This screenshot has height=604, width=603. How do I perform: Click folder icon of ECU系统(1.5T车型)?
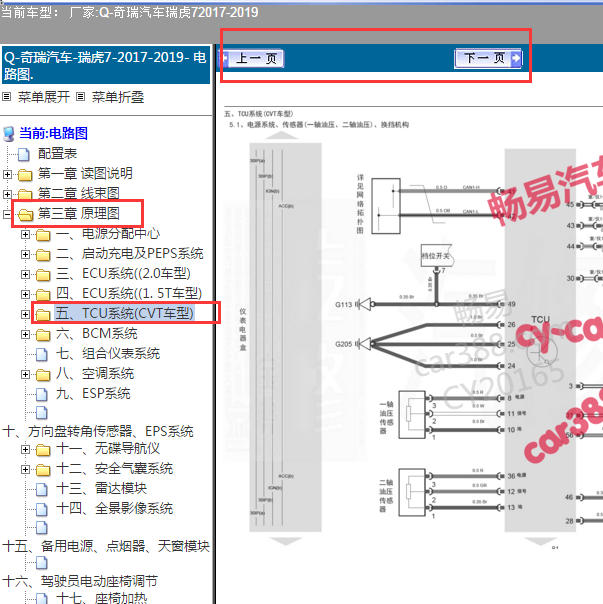point(43,295)
